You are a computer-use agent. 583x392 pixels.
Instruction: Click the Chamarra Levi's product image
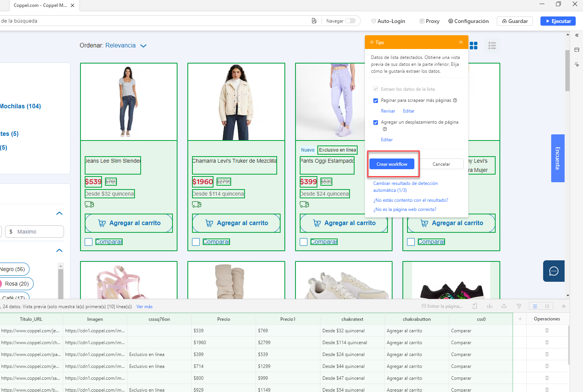236,102
